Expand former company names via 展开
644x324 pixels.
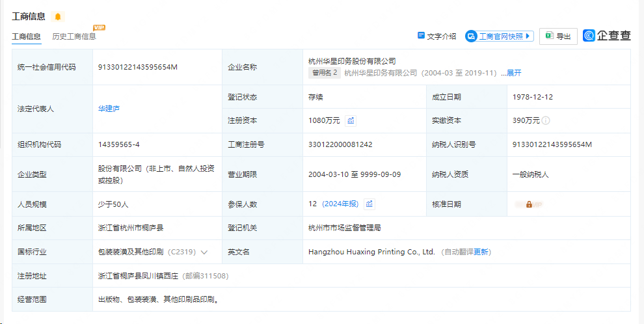click(x=514, y=73)
